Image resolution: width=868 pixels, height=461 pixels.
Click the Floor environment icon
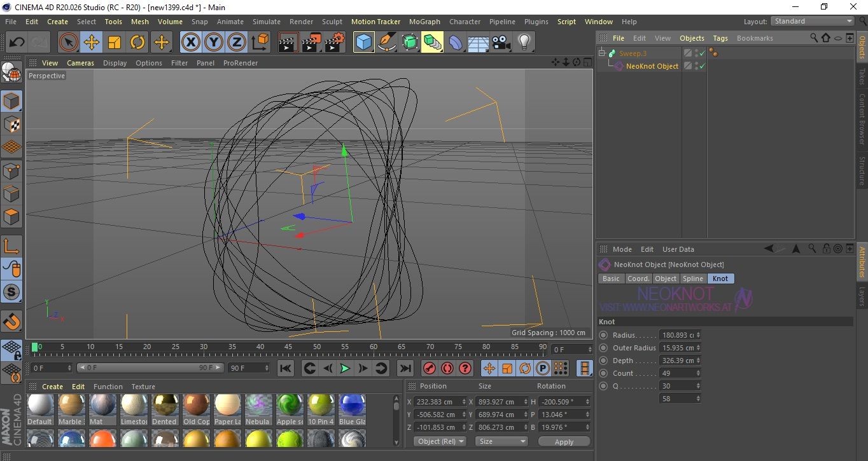pos(479,43)
